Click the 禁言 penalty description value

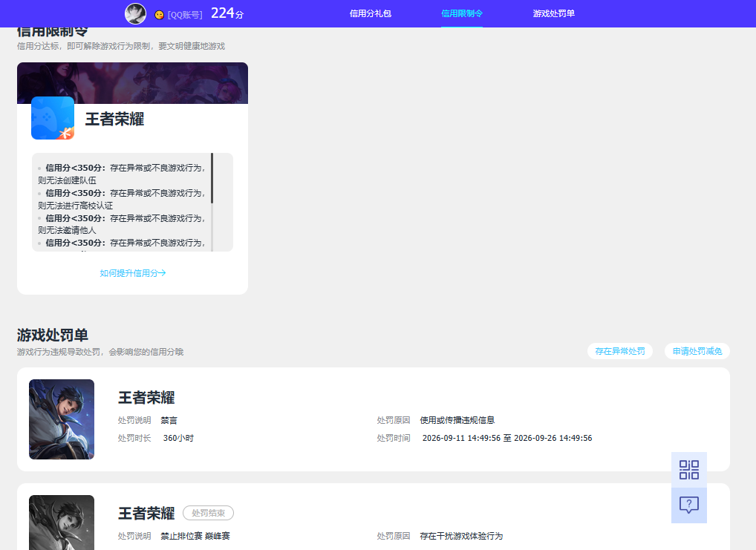(x=169, y=420)
